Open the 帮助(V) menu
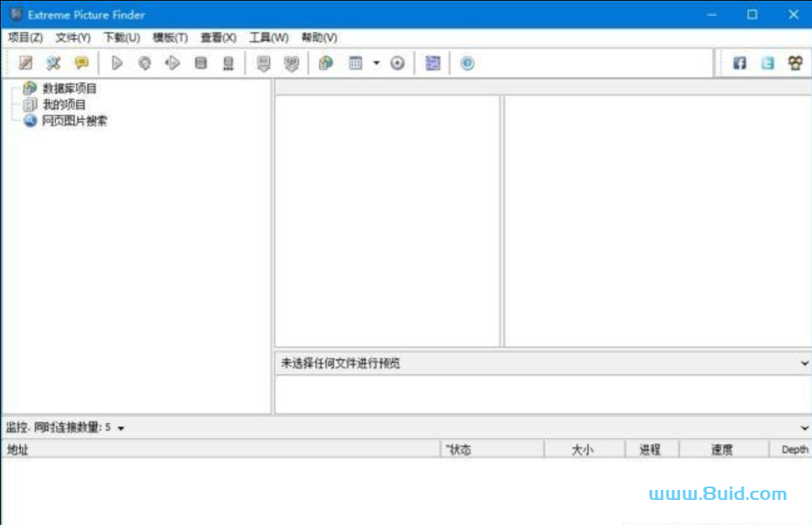Screen dimensions: 812x525 (x=319, y=38)
